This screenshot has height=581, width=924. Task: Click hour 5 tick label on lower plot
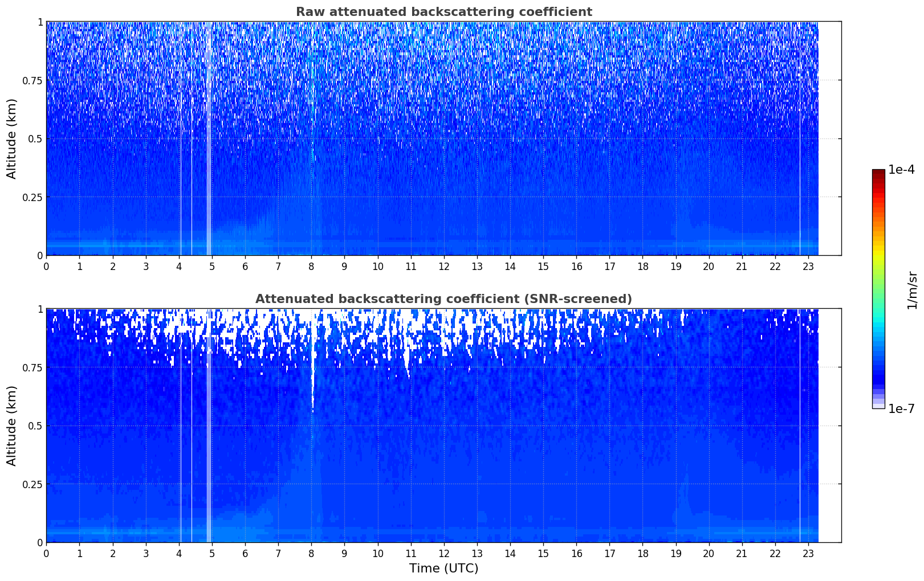coord(212,553)
